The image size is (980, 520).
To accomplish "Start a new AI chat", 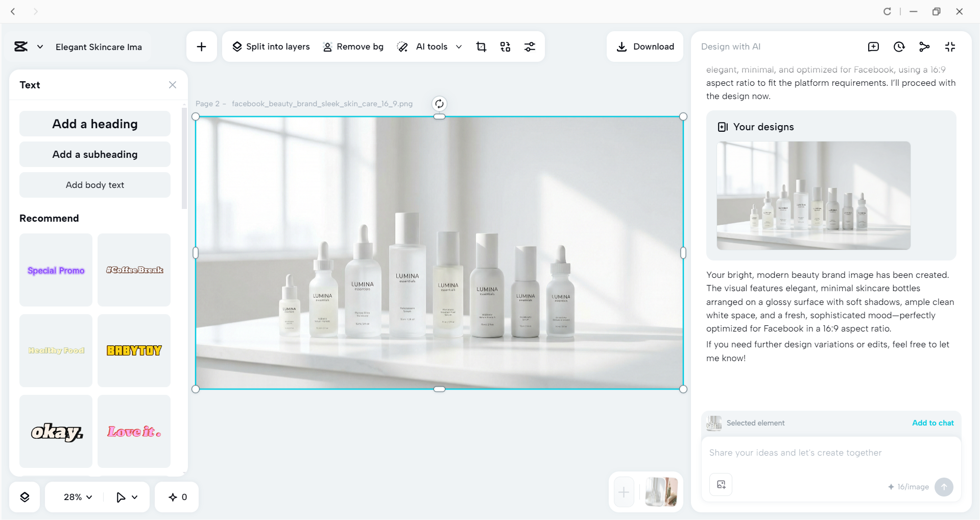I will coord(873,47).
